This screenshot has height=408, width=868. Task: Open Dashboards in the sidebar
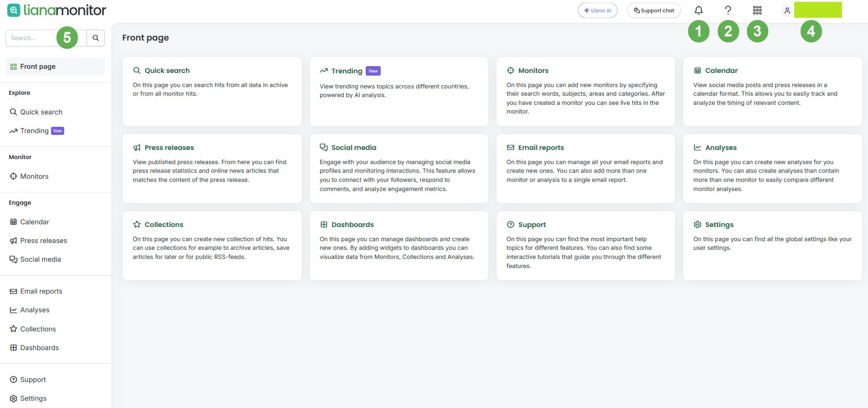tap(35, 348)
